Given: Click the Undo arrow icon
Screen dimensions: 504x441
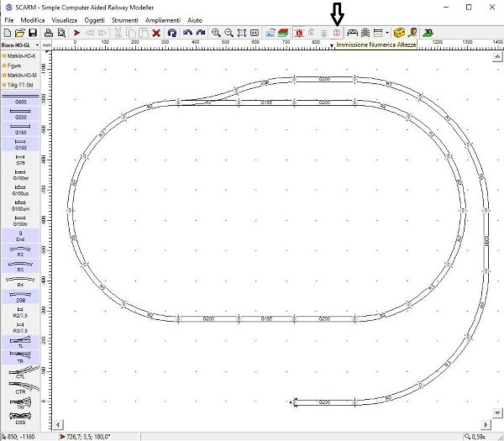Looking at the screenshot, I should click(x=187, y=32).
